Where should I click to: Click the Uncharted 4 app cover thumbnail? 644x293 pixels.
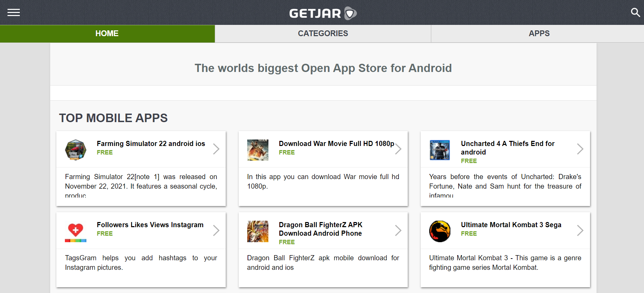440,150
